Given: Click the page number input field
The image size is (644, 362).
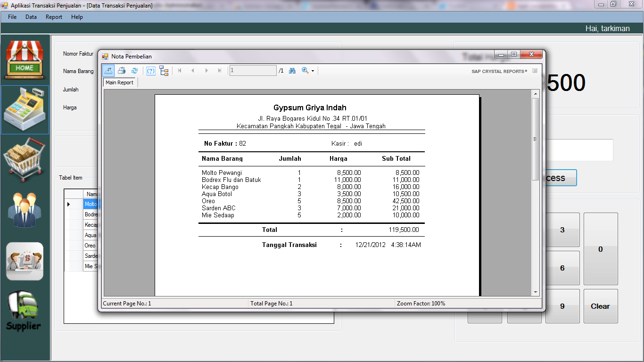Looking at the screenshot, I should click(253, 71).
